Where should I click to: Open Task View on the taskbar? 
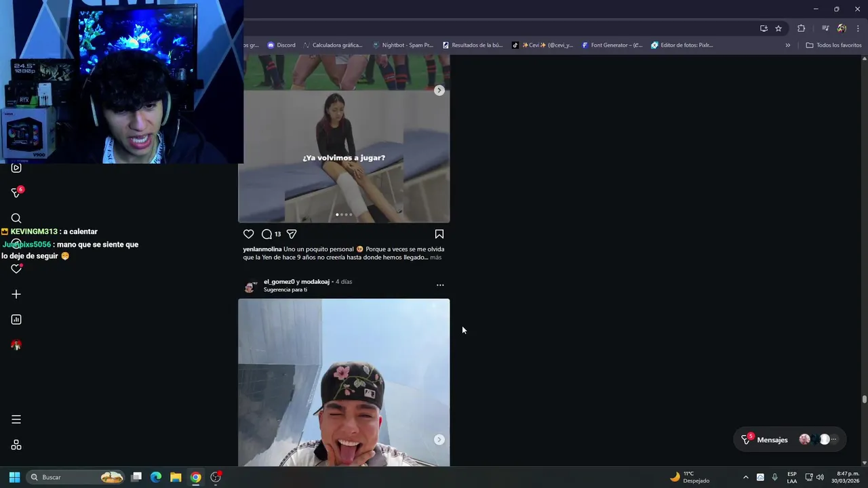[136, 477]
